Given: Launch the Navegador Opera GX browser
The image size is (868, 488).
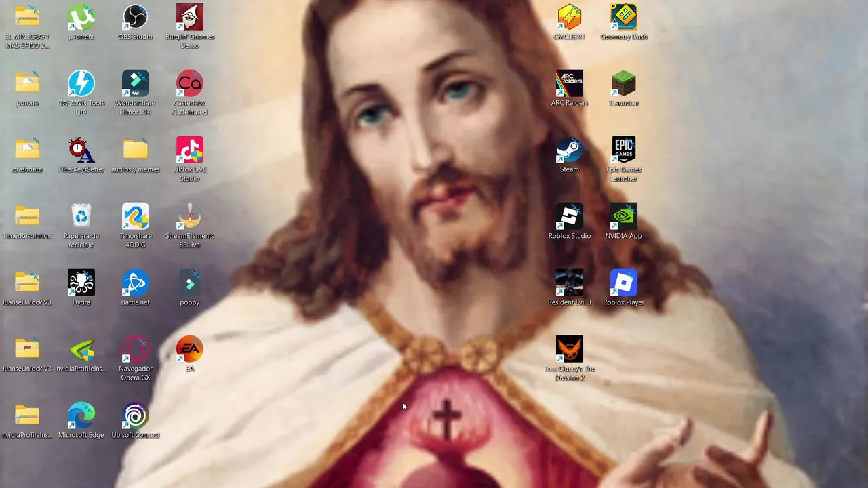Looking at the screenshot, I should [x=136, y=350].
